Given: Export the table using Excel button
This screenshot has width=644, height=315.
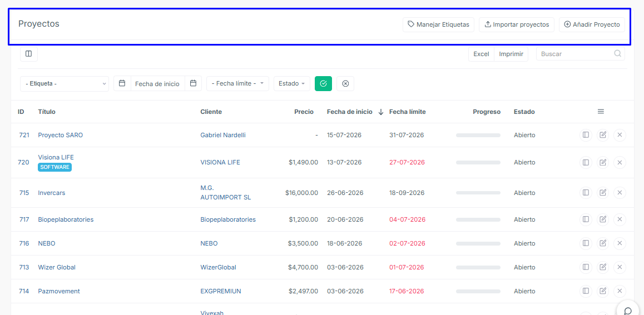Looking at the screenshot, I should click(x=482, y=54).
